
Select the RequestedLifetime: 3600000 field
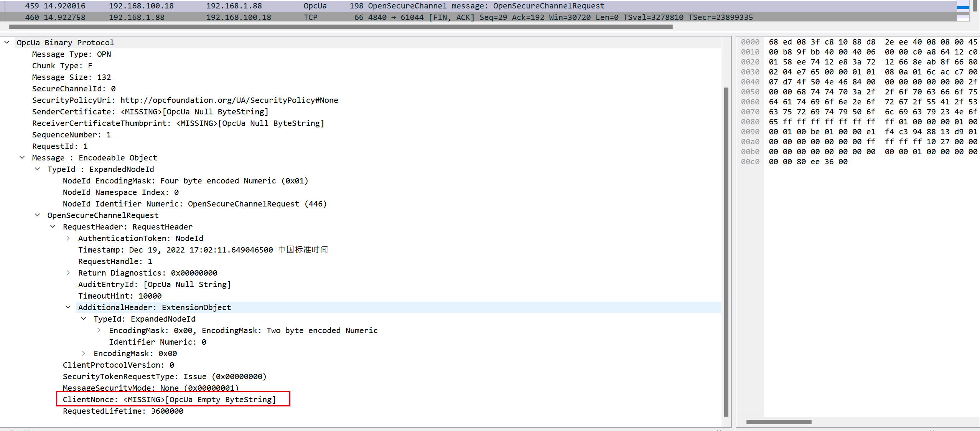tap(123, 411)
